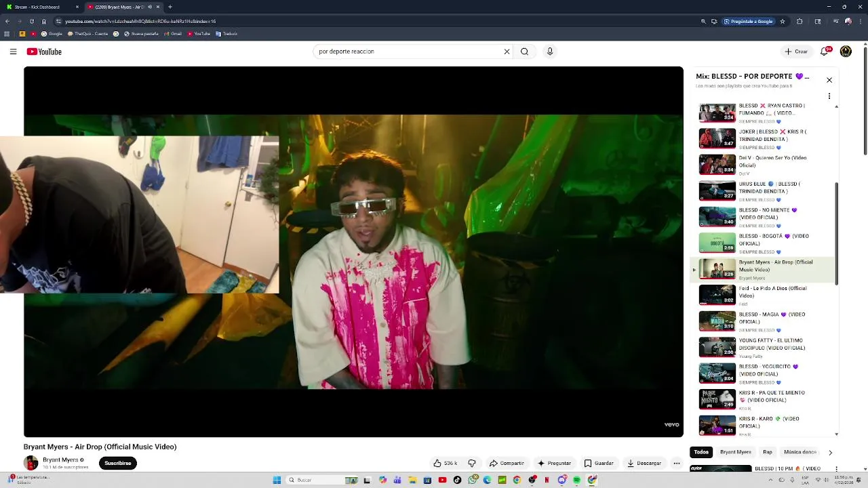
Task: Open Chrome extensions puzzle icon
Action: 800,21
